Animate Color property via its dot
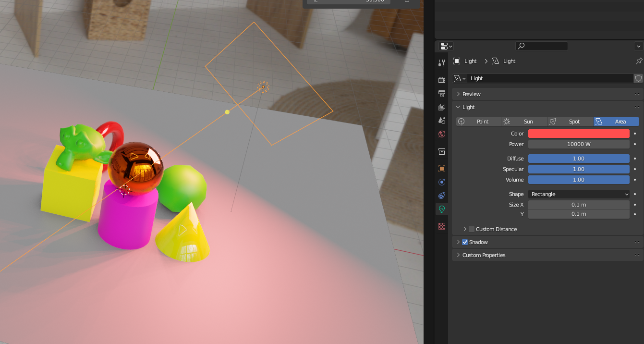Screen dimensions: 644x344 [x=635, y=134]
